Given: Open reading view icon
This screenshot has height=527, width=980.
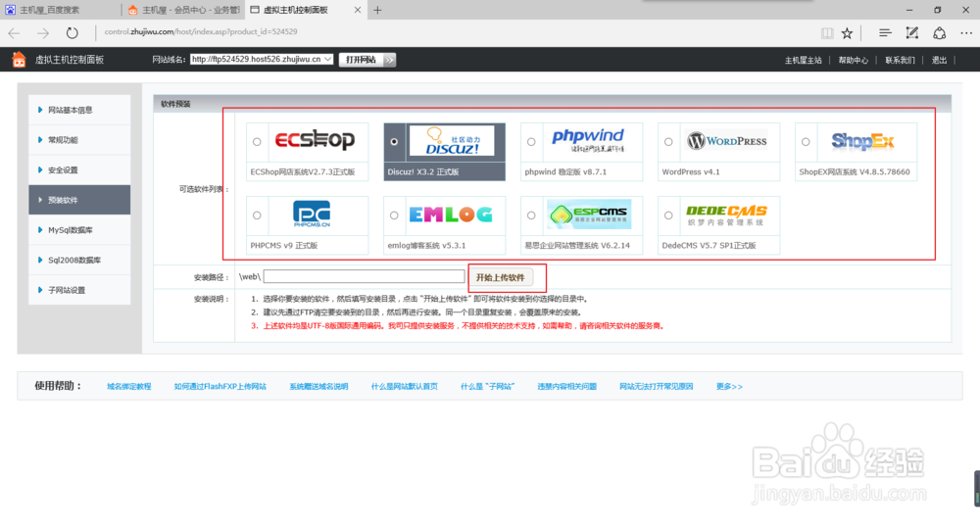Looking at the screenshot, I should (x=827, y=33).
